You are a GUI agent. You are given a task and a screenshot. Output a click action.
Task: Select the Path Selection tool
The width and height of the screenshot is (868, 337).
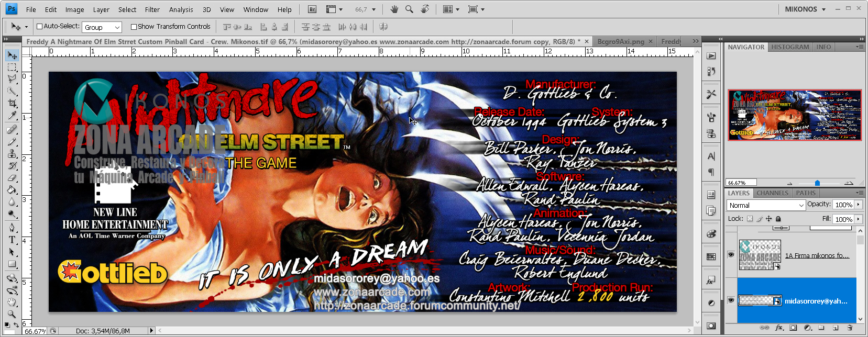pos(12,252)
